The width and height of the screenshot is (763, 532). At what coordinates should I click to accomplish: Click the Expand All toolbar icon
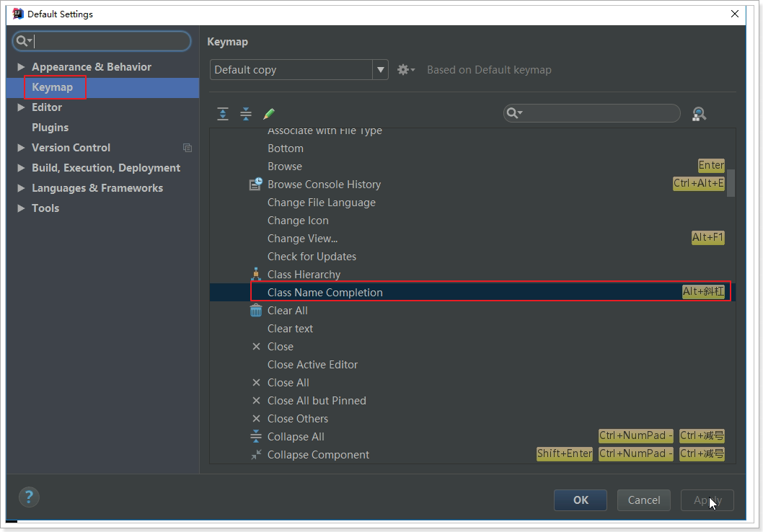click(x=223, y=114)
